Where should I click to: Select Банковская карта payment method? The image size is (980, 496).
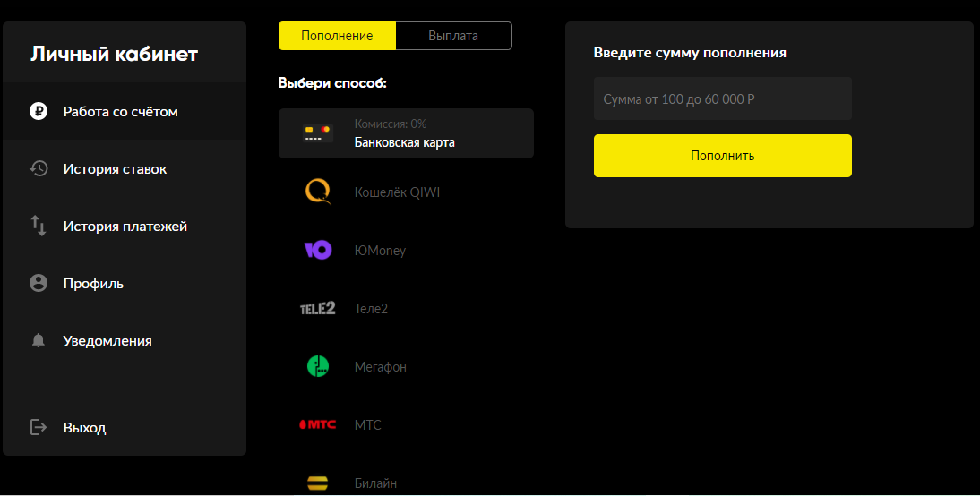407,133
